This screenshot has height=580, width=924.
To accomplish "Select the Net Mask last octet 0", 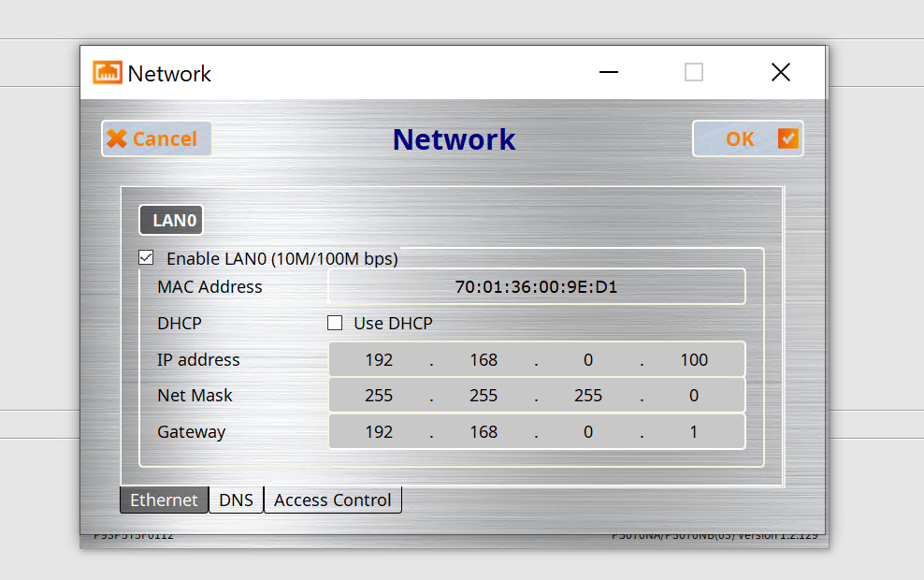I will click(694, 396).
